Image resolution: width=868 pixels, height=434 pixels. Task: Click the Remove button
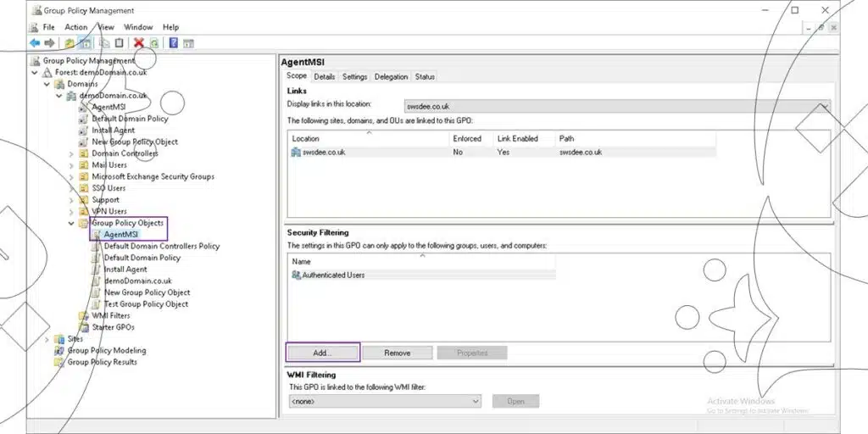pos(398,353)
